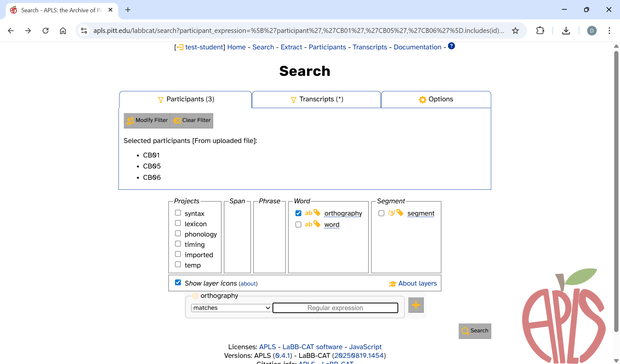
Task: Click the Regular expression input field
Action: [x=335, y=308]
